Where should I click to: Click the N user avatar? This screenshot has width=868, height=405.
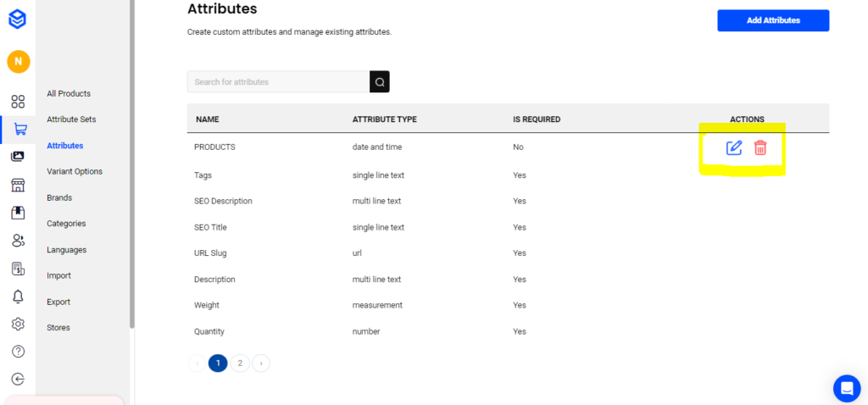point(18,62)
